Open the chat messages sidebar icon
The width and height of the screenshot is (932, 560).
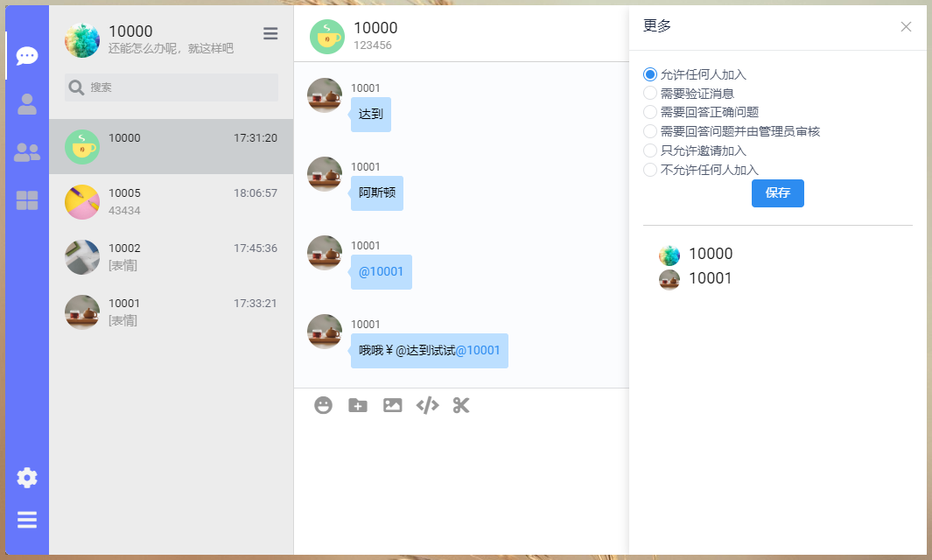[x=27, y=56]
